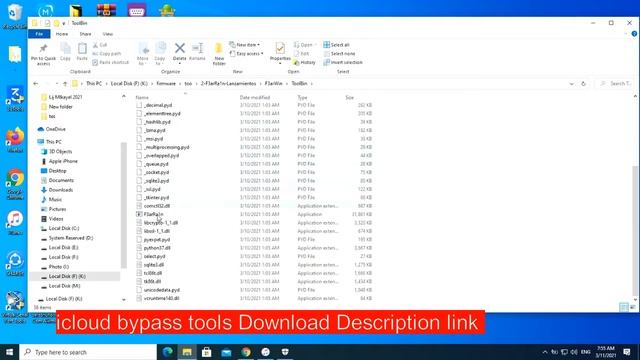Click the Windows Start button
Viewport: 640px width, 360px height.
tap(9, 352)
